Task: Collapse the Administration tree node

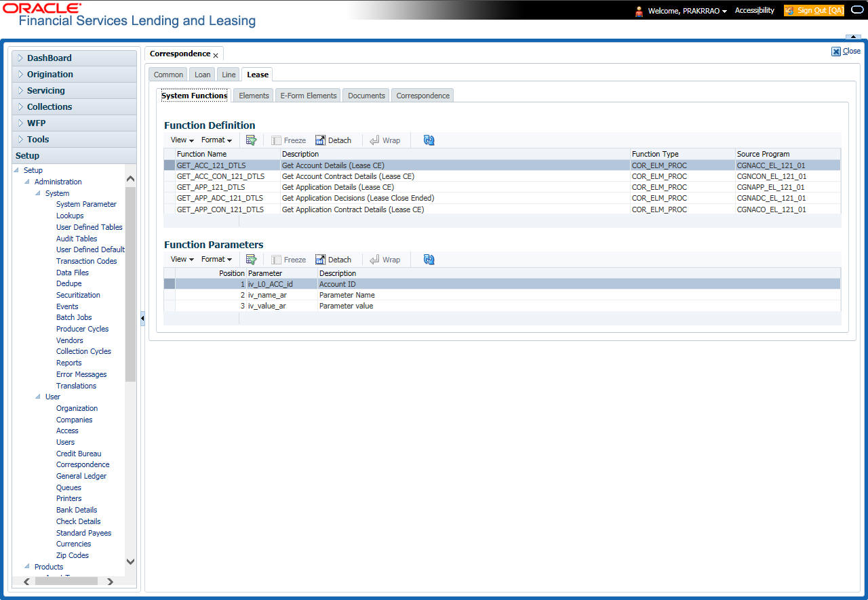Action: point(27,182)
